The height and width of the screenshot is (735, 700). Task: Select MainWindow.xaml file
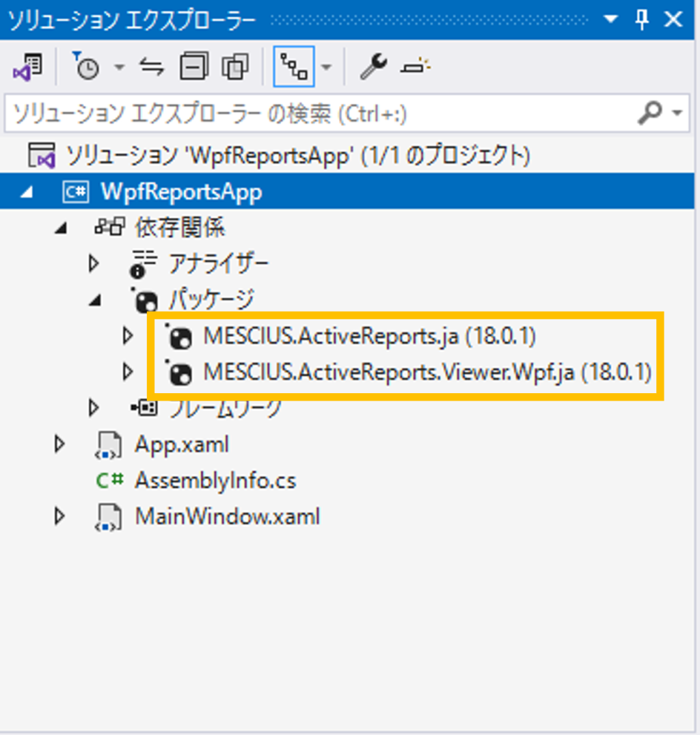[x=227, y=516]
